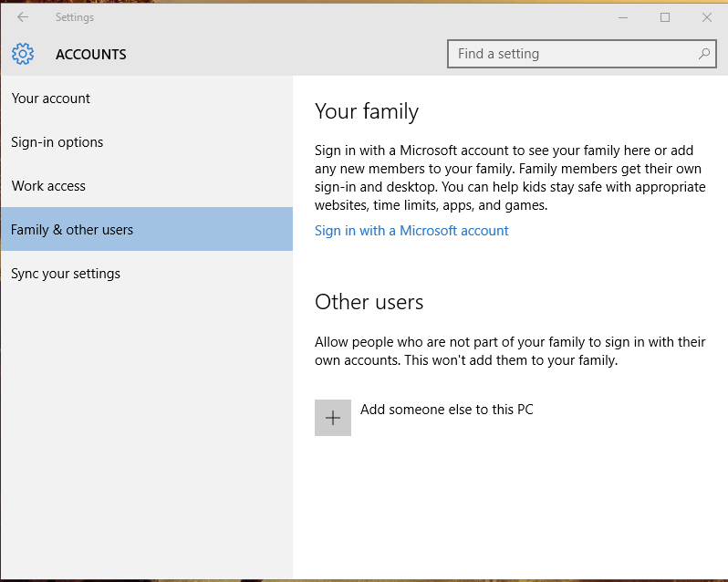Minimize the Settings window
This screenshot has height=582, width=728.
tap(623, 17)
